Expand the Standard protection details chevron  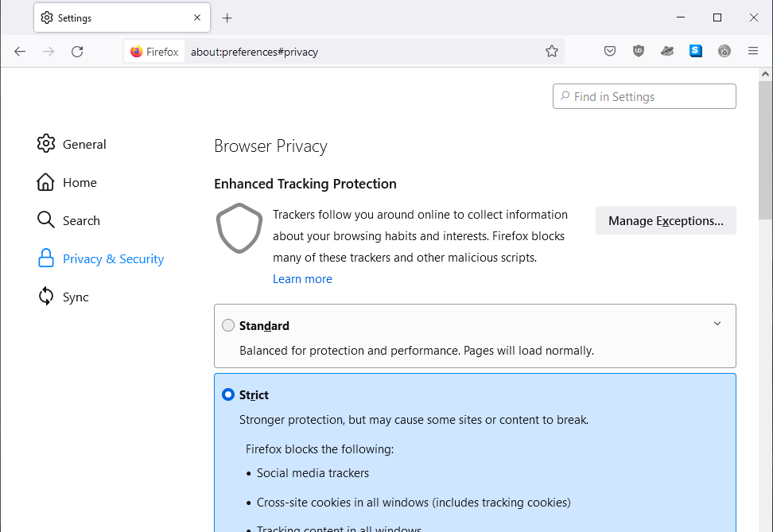pos(717,324)
